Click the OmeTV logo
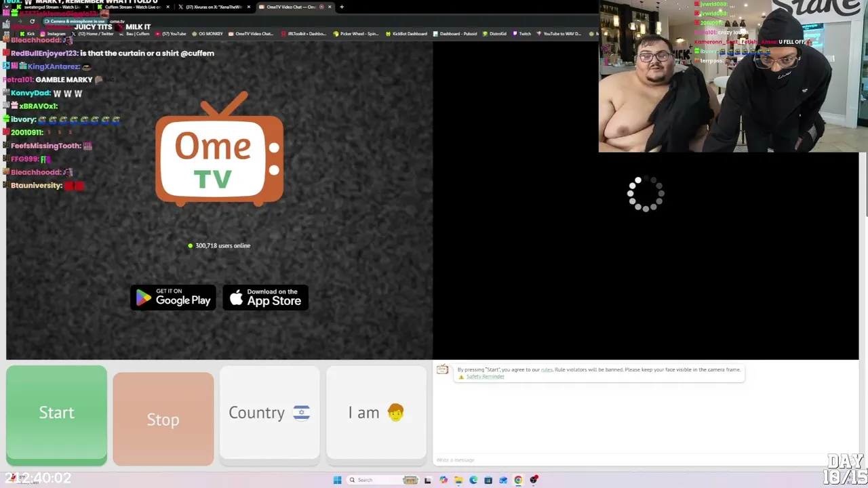868x488 pixels. coord(219,149)
